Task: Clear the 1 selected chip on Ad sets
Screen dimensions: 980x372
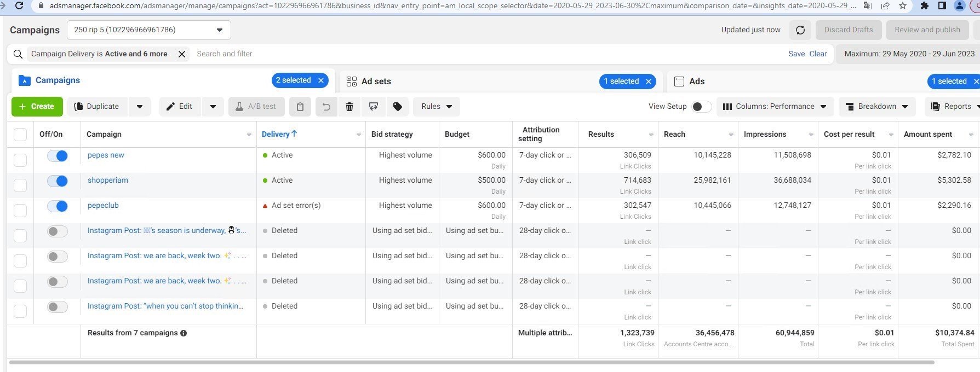Action: (x=649, y=82)
